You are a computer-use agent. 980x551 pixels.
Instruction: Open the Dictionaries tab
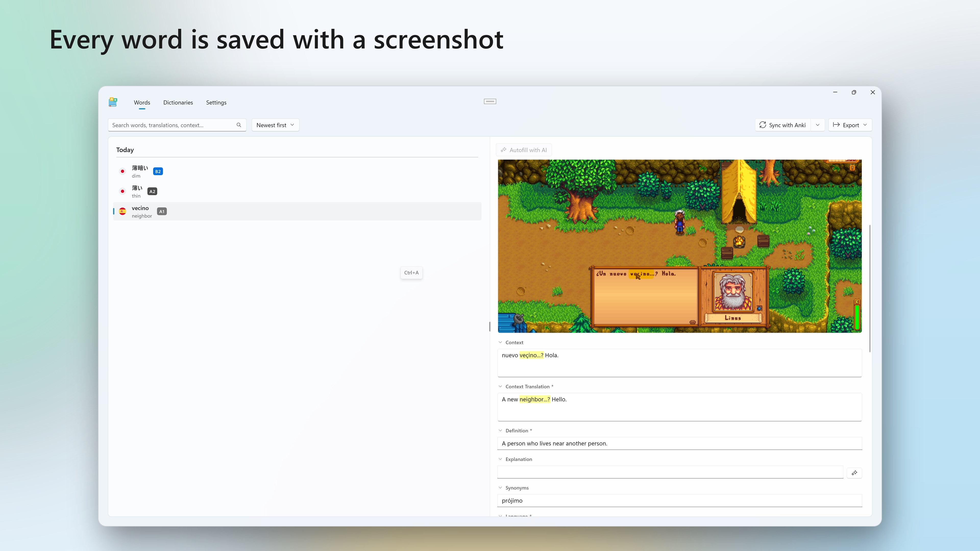click(x=178, y=103)
